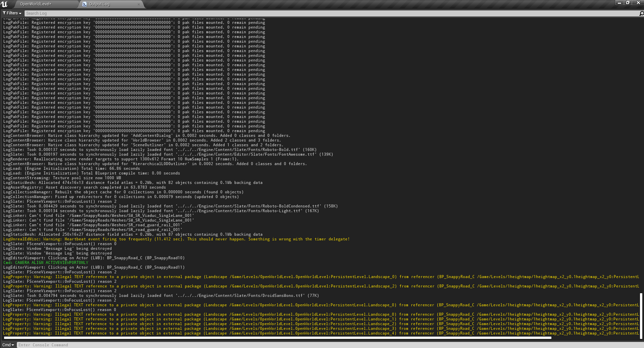
Task: Select the AddContentDialog hierarchy updated line
Action: click(x=147, y=136)
